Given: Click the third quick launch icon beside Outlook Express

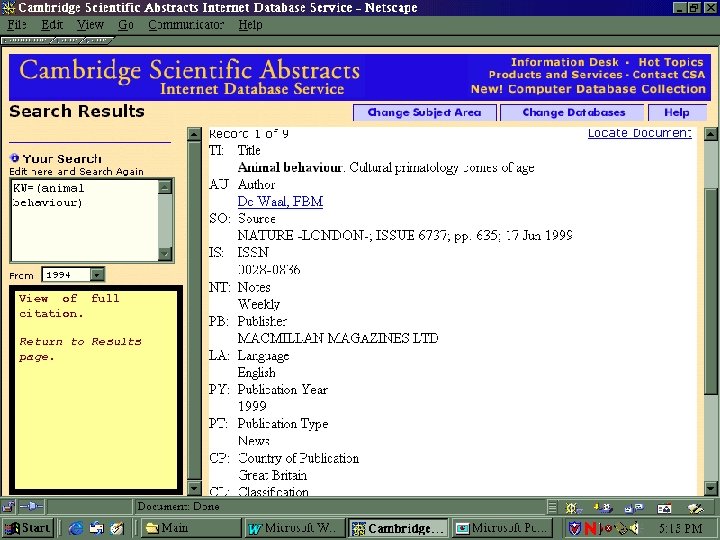Looking at the screenshot, I should [118, 529].
